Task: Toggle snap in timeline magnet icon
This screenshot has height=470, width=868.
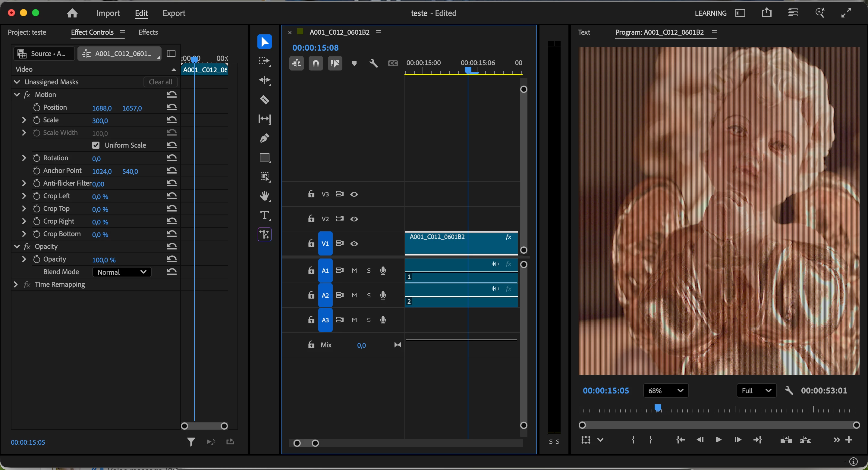Action: click(x=316, y=63)
